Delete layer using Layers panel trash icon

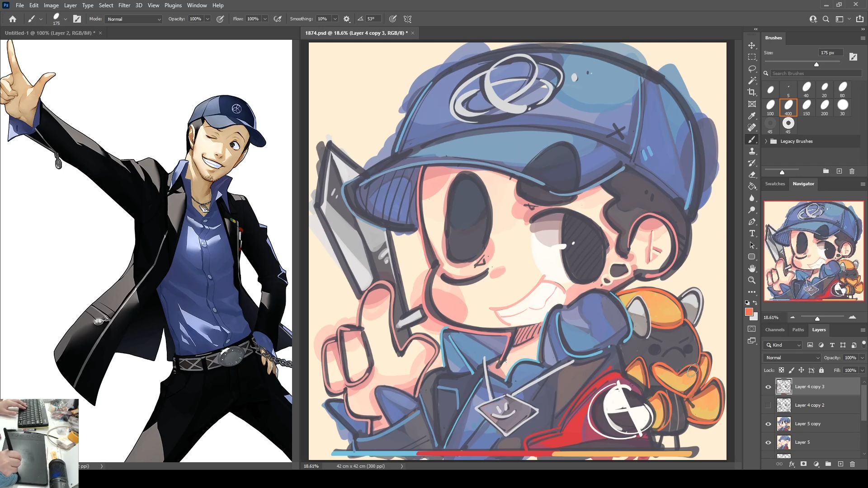(x=852, y=464)
